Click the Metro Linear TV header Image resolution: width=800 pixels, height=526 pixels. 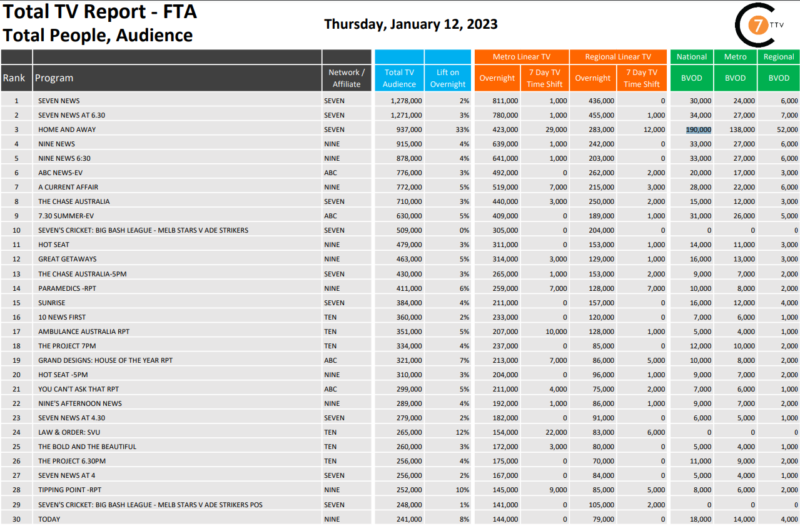point(521,57)
